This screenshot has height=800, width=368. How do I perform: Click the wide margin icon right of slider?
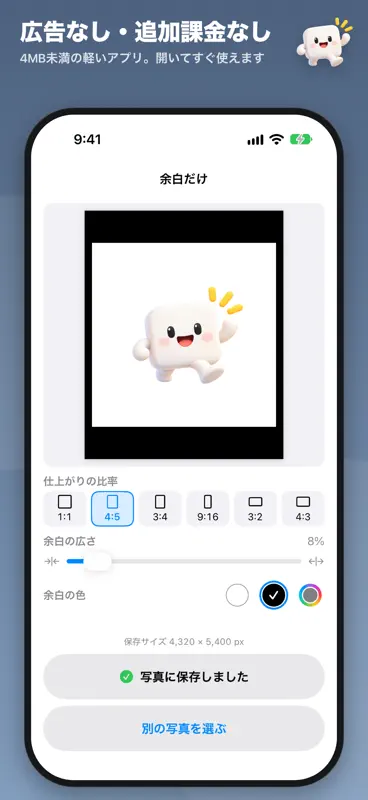point(316,561)
